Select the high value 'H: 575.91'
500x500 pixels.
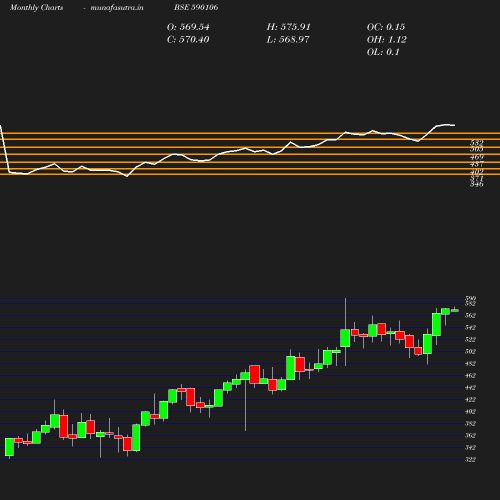[288, 27]
